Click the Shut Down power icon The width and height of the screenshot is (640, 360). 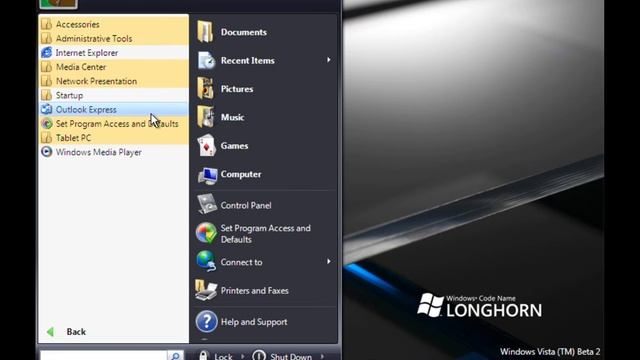coord(259,356)
